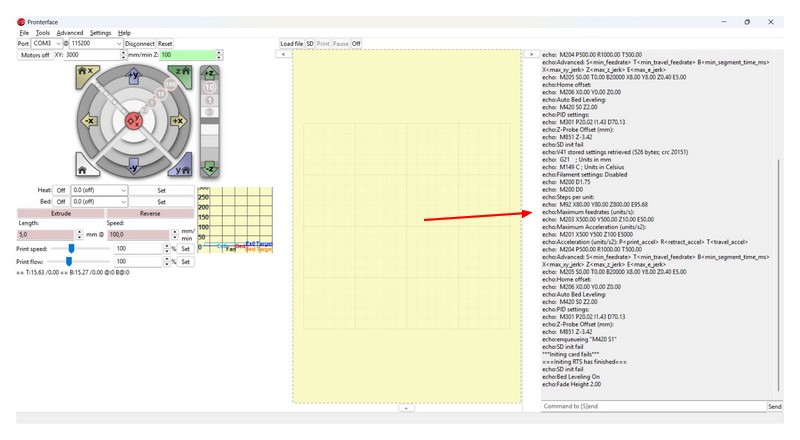This screenshot has width=800, height=440.
Task: Click the Disconnect button
Action: [x=140, y=44]
